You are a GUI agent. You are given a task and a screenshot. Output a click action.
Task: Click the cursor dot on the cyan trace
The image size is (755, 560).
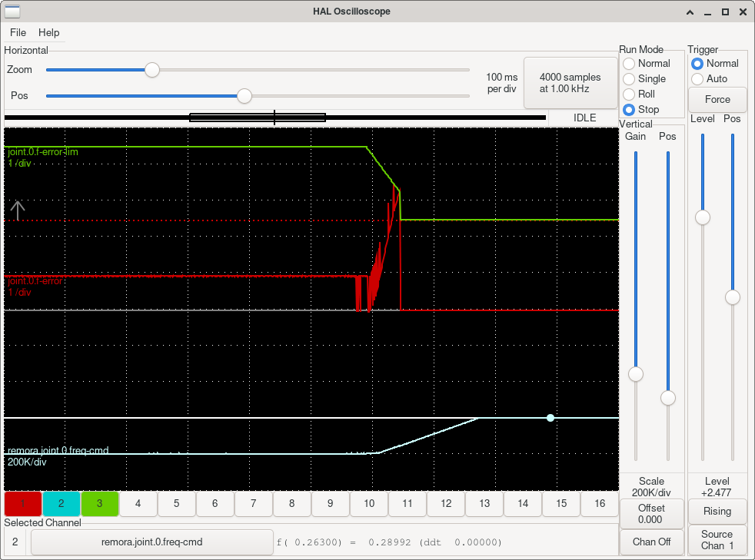point(550,418)
